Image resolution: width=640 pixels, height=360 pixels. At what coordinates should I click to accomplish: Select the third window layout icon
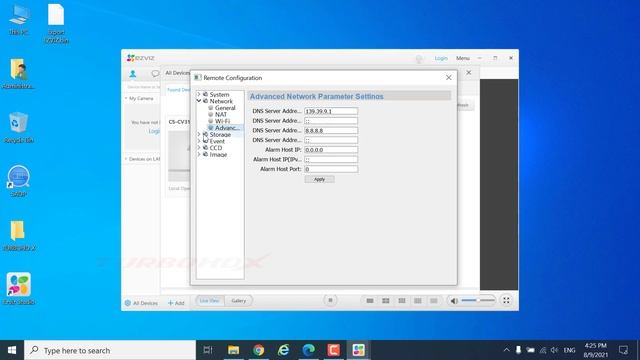pyautogui.click(x=402, y=301)
